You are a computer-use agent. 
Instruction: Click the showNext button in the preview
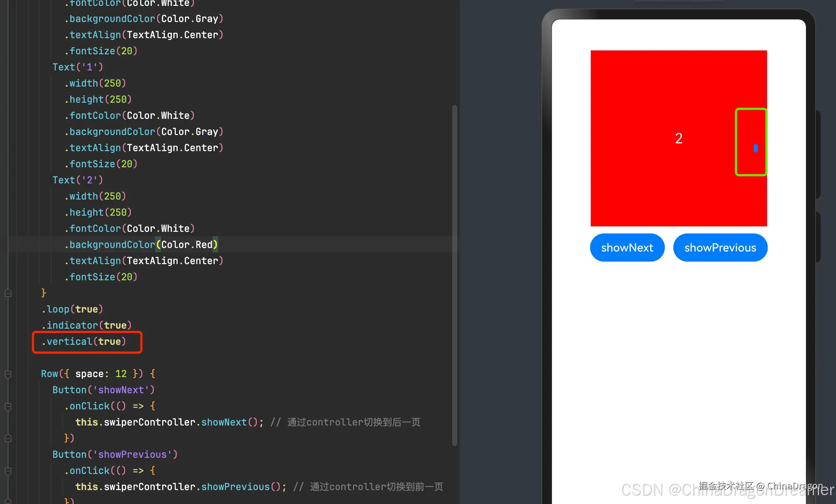click(627, 248)
